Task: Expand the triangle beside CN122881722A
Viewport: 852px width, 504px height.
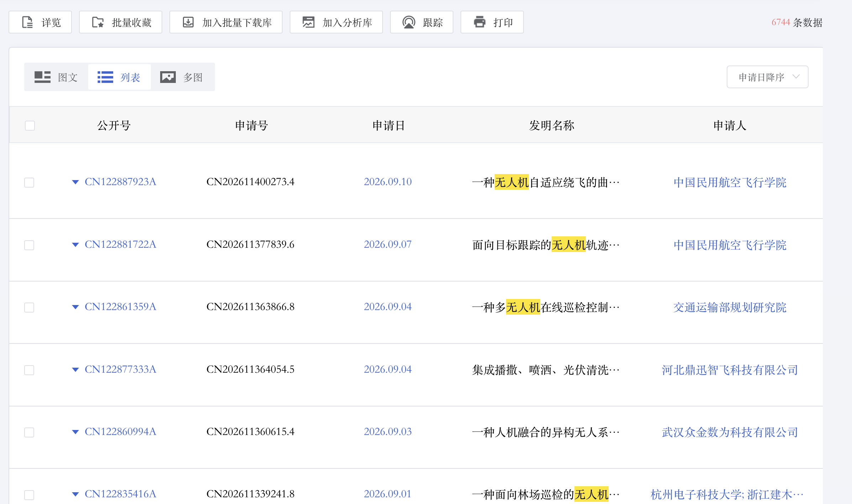Action: (x=75, y=245)
